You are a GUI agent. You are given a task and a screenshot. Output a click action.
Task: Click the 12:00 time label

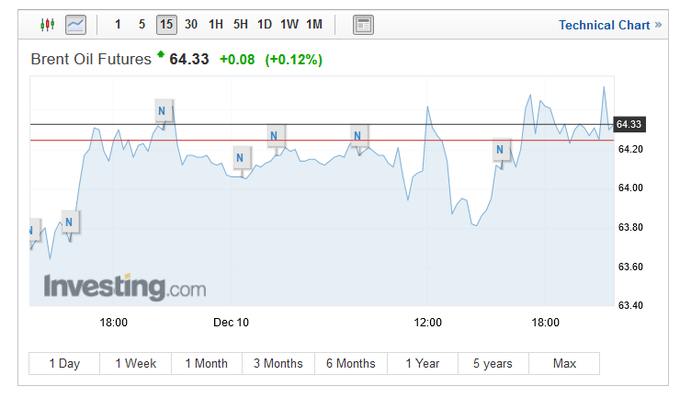pos(428,323)
